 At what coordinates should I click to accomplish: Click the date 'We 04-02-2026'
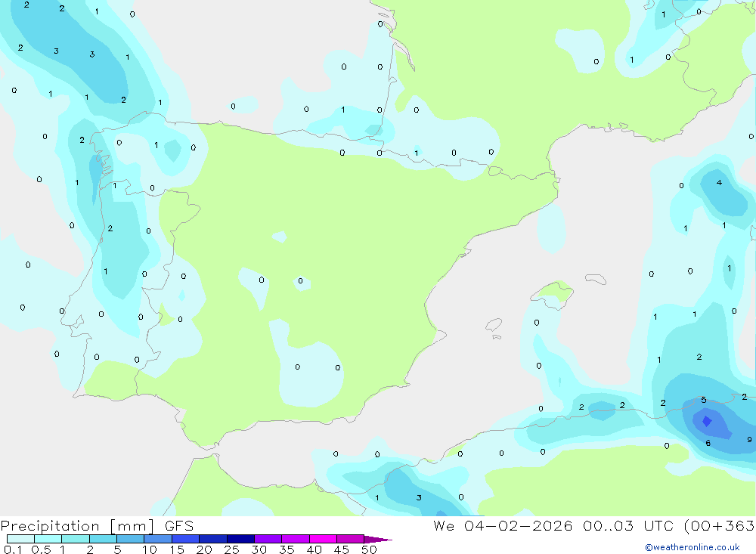tap(503, 525)
